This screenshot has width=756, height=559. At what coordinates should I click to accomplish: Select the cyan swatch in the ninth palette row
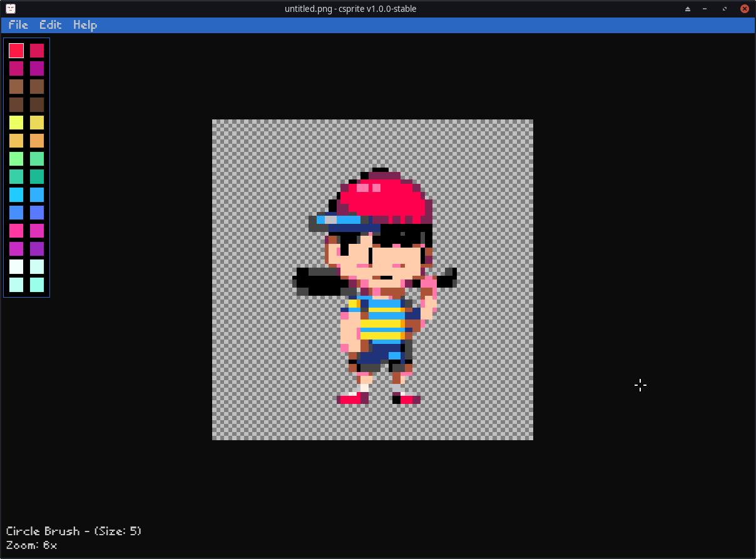click(x=16, y=194)
